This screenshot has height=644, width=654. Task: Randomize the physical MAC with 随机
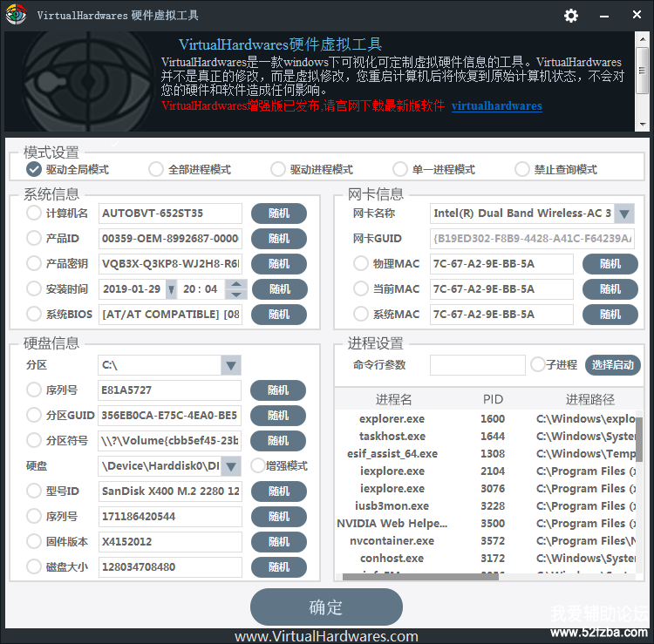(x=610, y=264)
